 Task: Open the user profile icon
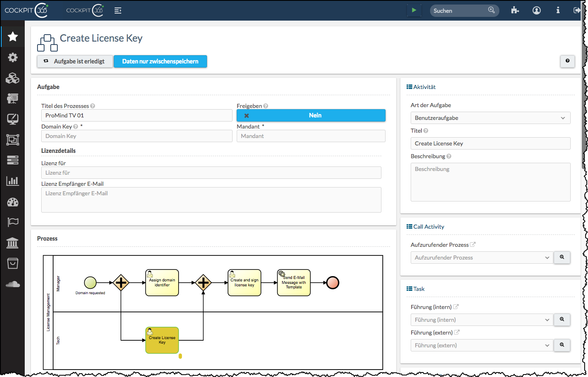click(536, 11)
